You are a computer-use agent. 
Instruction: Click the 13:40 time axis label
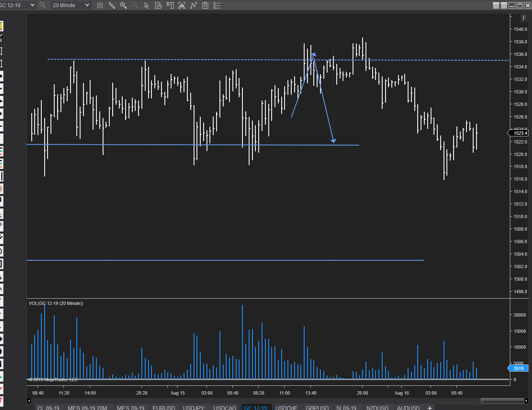(x=311, y=393)
